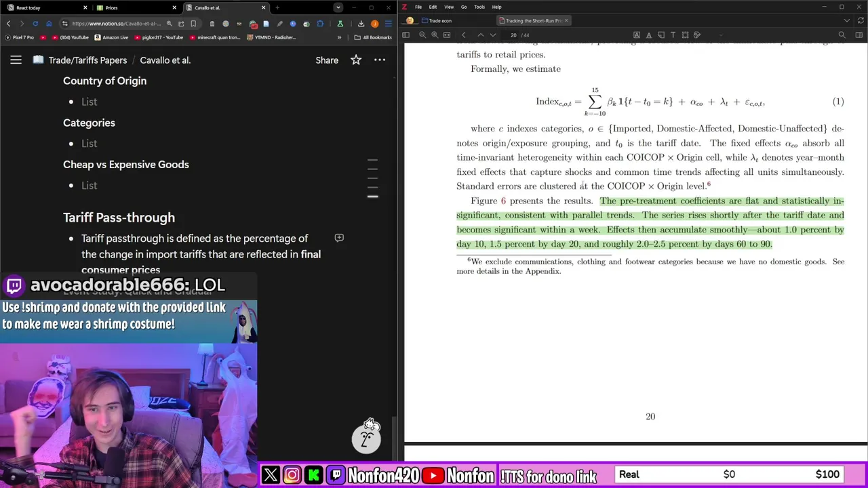Select the area selection annotation tool
Image resolution: width=868 pixels, height=488 pixels.
685,35
